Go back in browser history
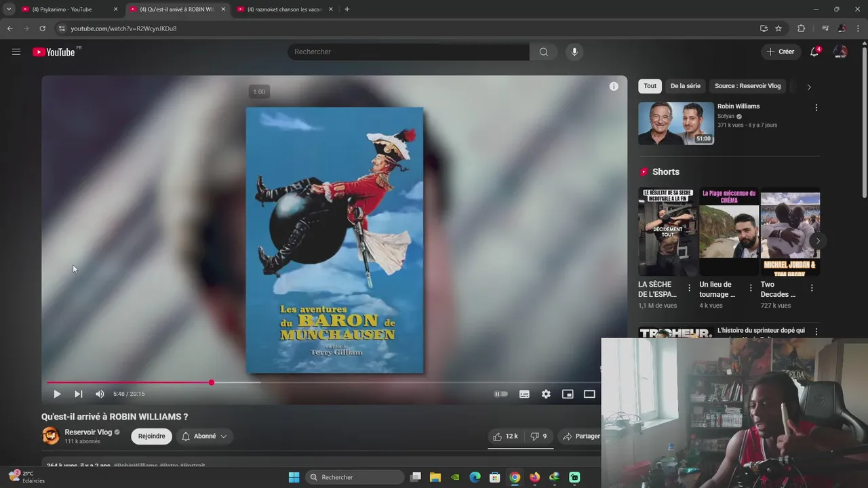The height and width of the screenshot is (488, 868). [9, 28]
